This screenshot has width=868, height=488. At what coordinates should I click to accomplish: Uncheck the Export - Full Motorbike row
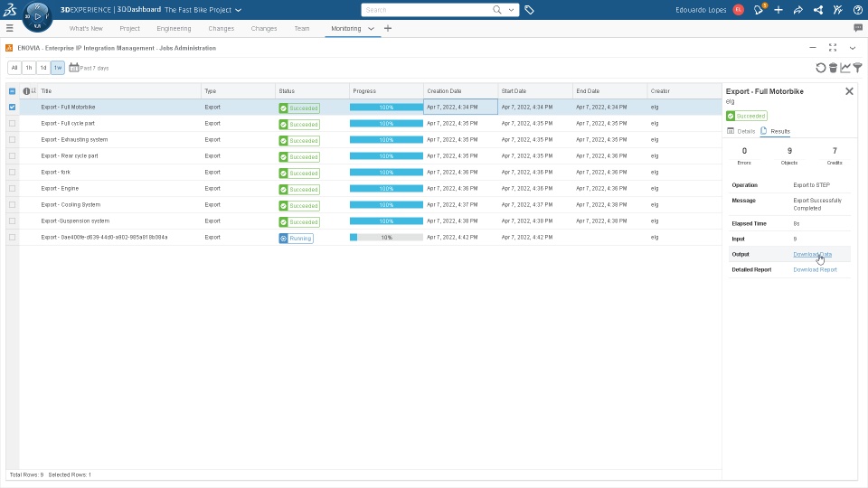(12, 108)
